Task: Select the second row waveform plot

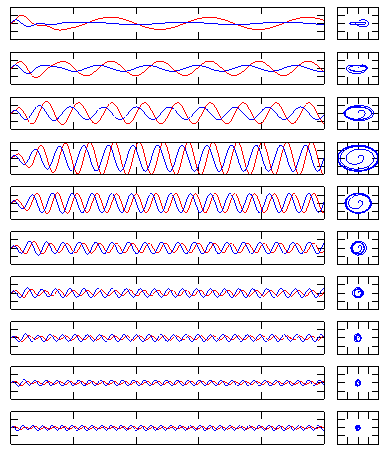Action: click(x=167, y=68)
